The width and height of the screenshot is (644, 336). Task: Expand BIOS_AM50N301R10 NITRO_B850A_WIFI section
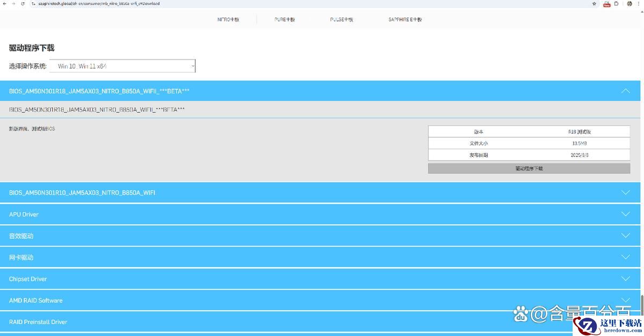pyautogui.click(x=320, y=193)
